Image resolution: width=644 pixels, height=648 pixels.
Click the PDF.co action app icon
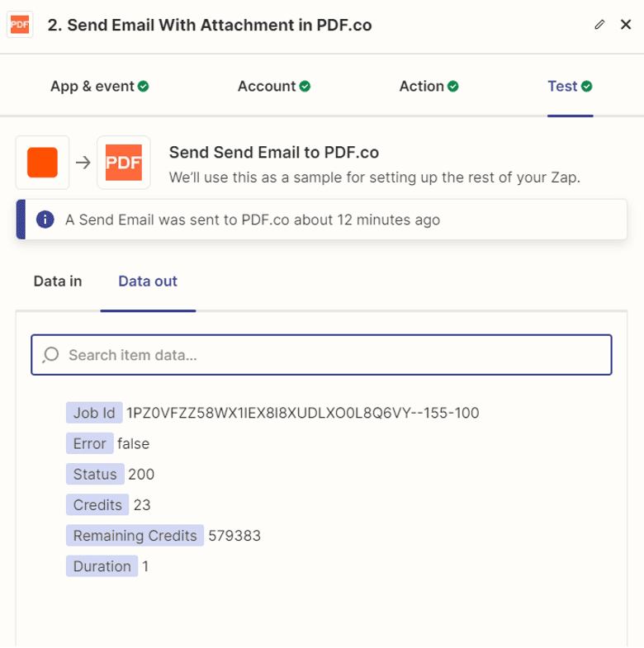click(124, 162)
